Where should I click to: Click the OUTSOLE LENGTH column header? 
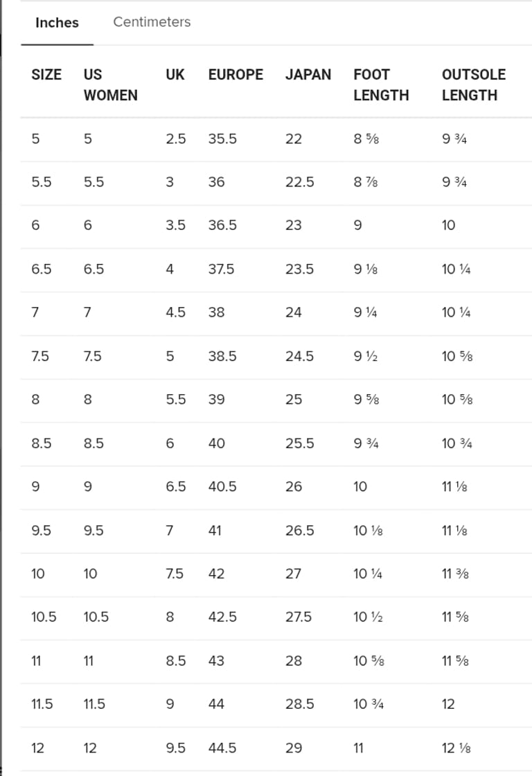[x=474, y=85]
